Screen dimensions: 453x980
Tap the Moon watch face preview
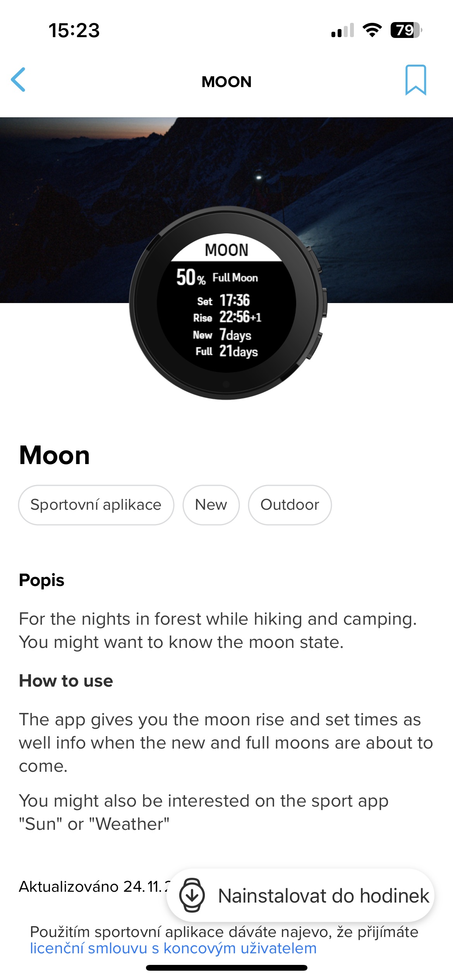coord(227,303)
